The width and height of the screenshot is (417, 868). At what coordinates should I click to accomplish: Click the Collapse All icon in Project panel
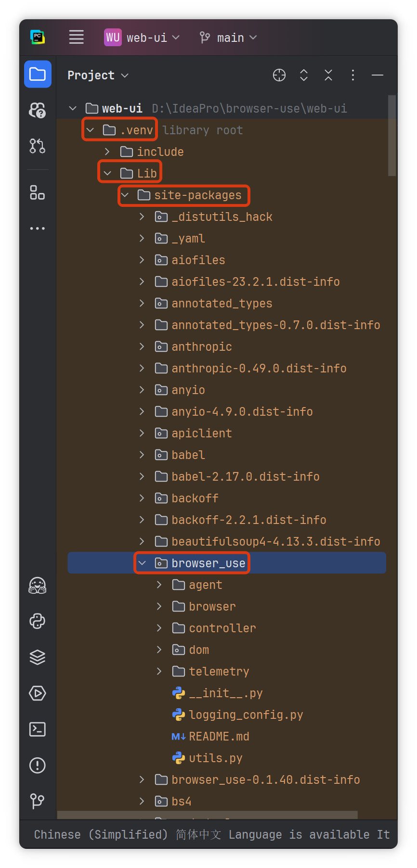click(x=328, y=75)
